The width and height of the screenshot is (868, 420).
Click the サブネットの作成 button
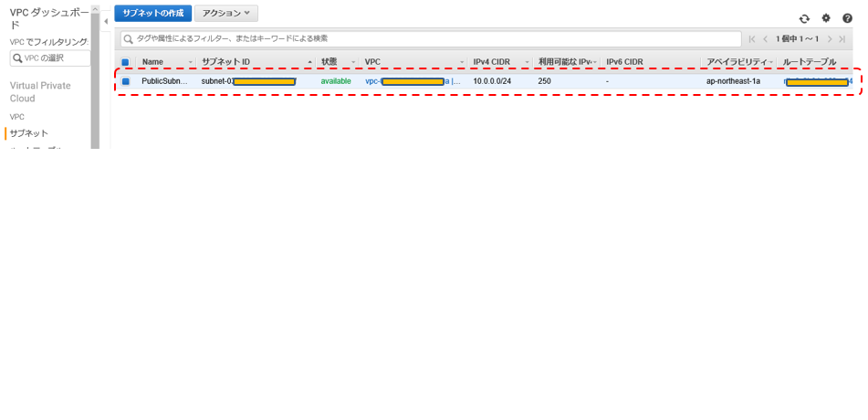coord(152,14)
